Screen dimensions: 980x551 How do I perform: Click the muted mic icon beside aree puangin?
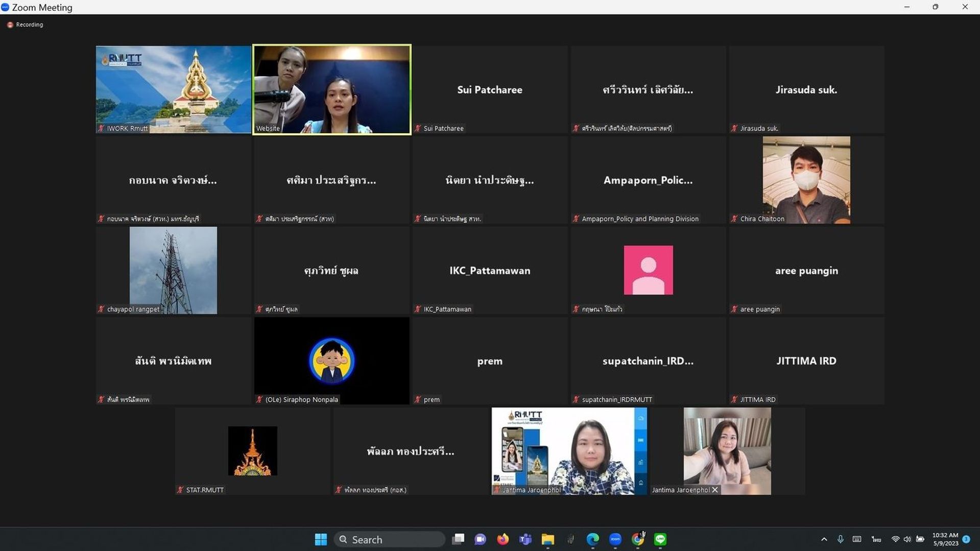(x=734, y=309)
